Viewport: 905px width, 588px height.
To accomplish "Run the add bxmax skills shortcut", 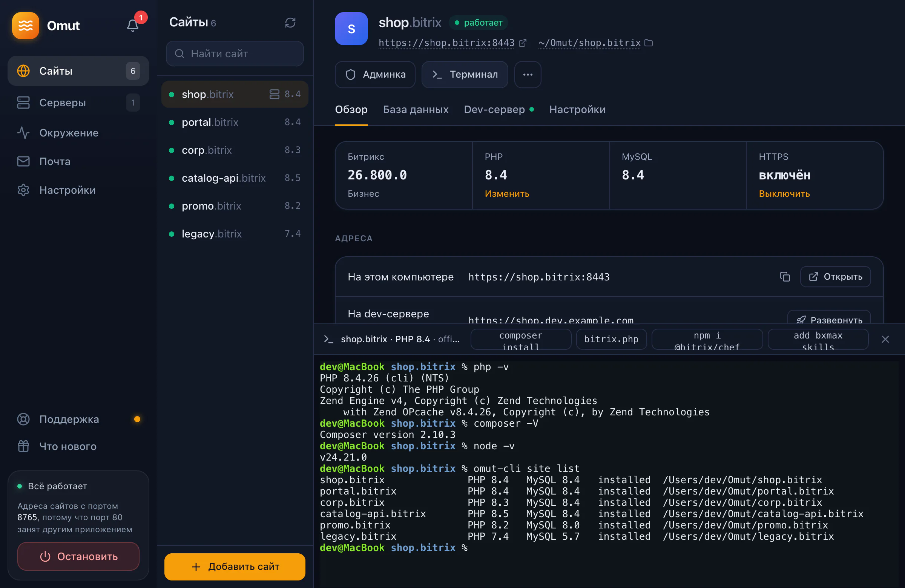I will click(818, 339).
